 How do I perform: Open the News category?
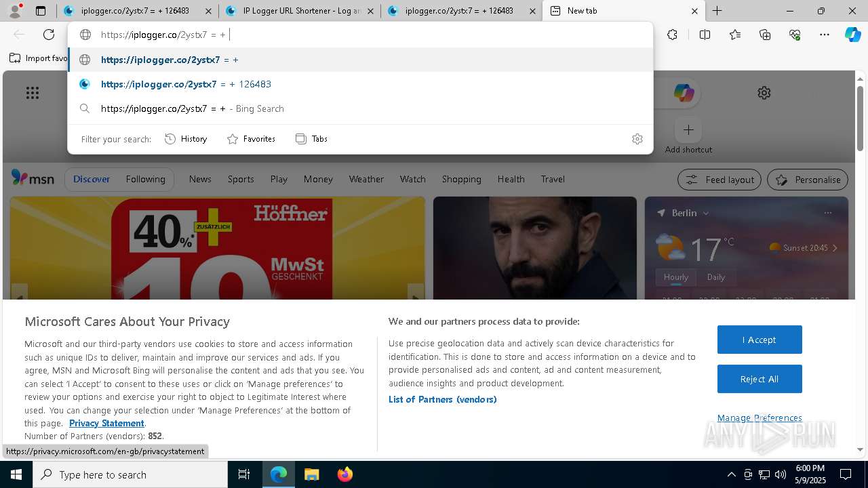[x=200, y=179]
